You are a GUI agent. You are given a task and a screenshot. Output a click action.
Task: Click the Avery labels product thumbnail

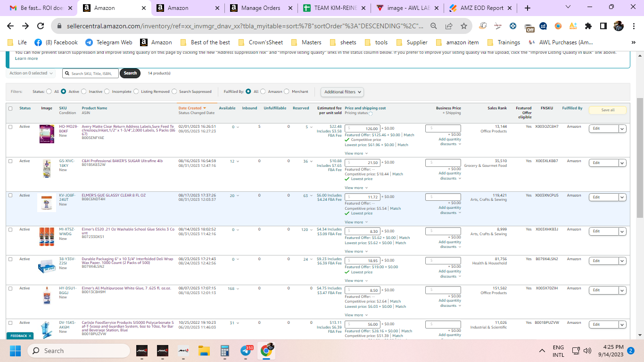(47, 134)
